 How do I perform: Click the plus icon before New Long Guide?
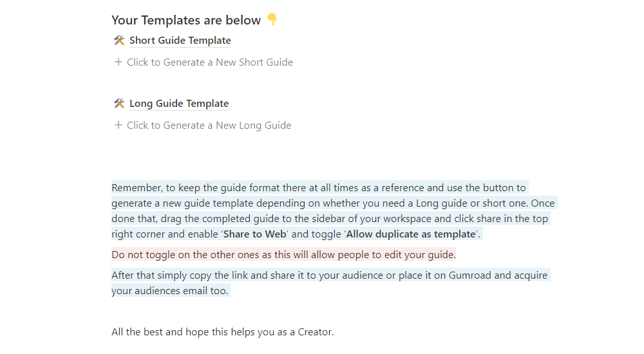click(118, 126)
